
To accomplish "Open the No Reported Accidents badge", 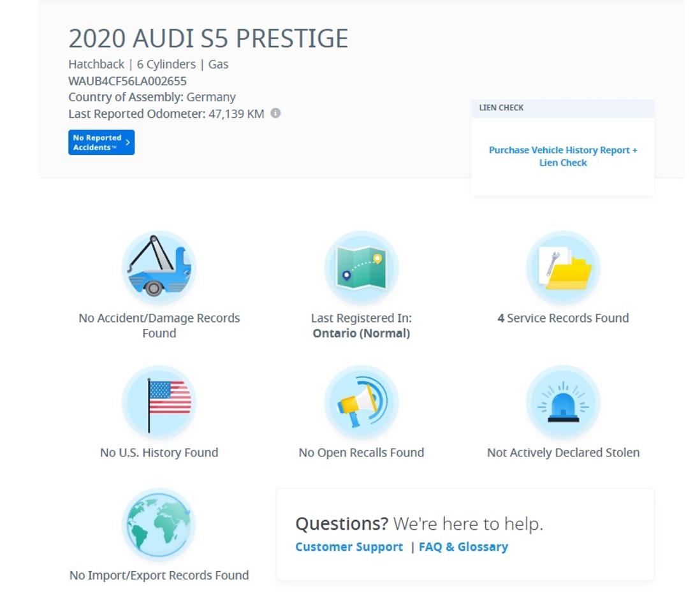I will pyautogui.click(x=101, y=142).
